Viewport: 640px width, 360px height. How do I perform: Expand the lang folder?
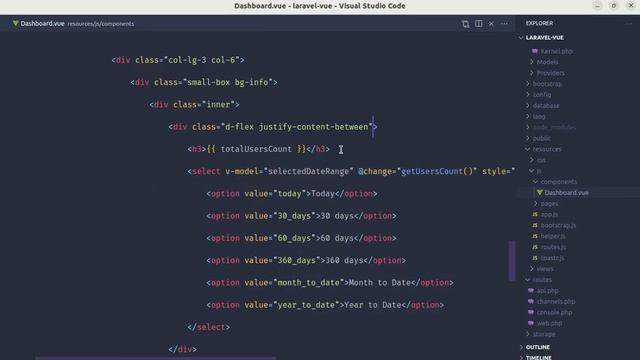coord(528,116)
